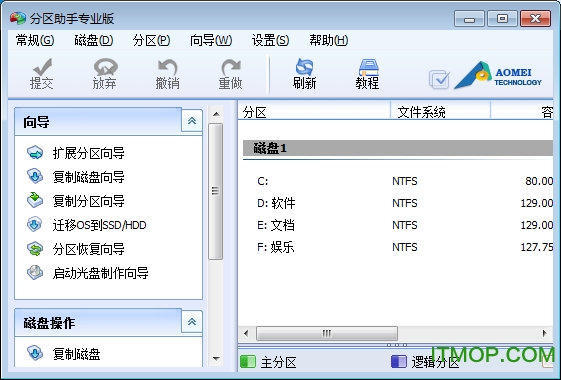561x380 pixels.
Task: Click the 分区恢复向导 icon
Action: 35,249
